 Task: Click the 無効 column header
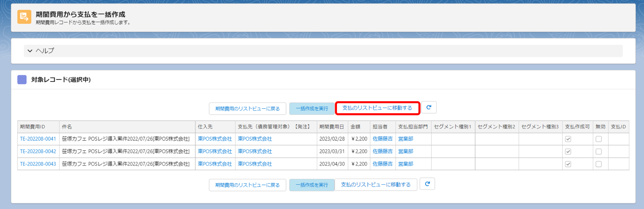tap(601, 127)
